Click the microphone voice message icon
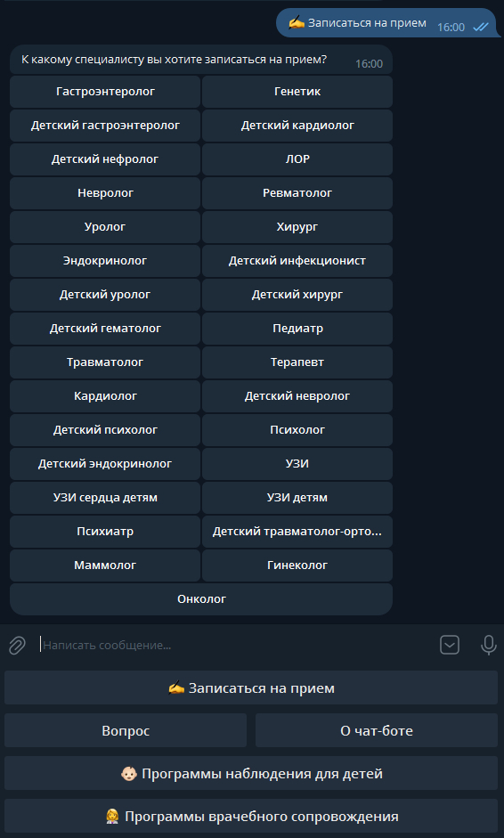 [488, 645]
